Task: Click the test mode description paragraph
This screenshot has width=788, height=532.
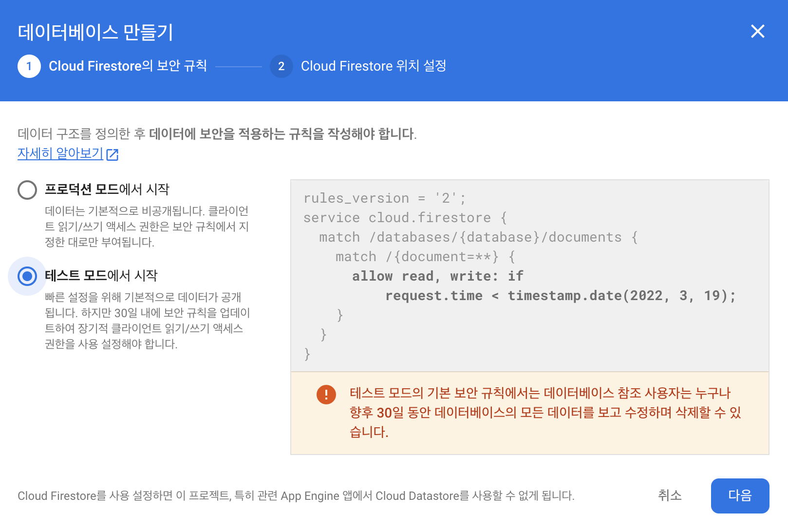Action: (148, 321)
